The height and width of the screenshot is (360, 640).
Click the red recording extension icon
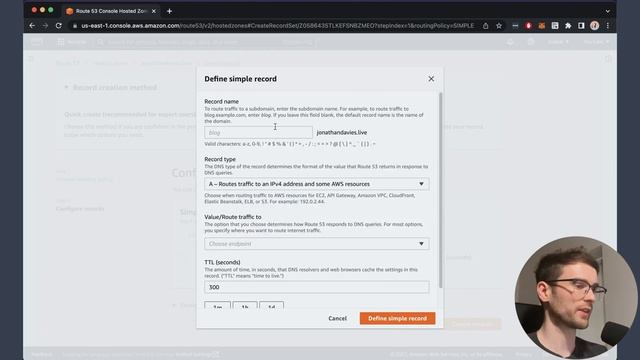tap(529, 26)
